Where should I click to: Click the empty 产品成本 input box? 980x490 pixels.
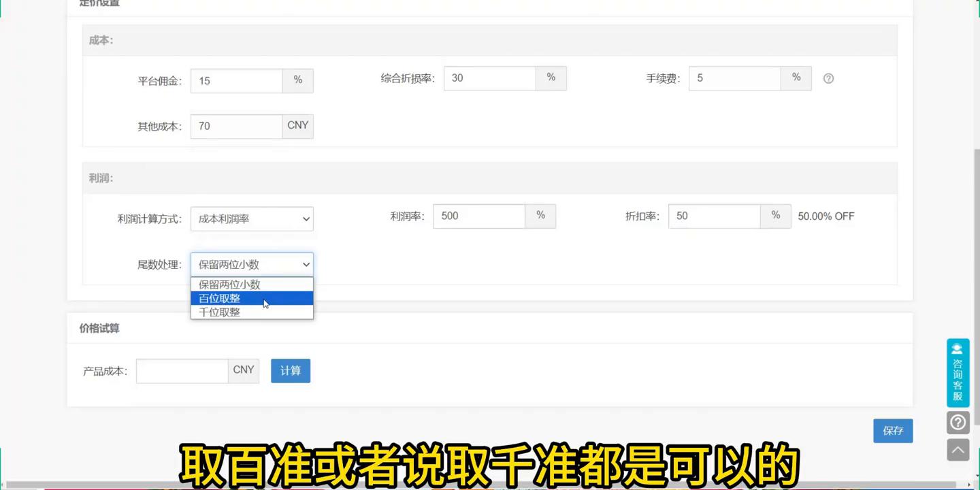point(181,370)
